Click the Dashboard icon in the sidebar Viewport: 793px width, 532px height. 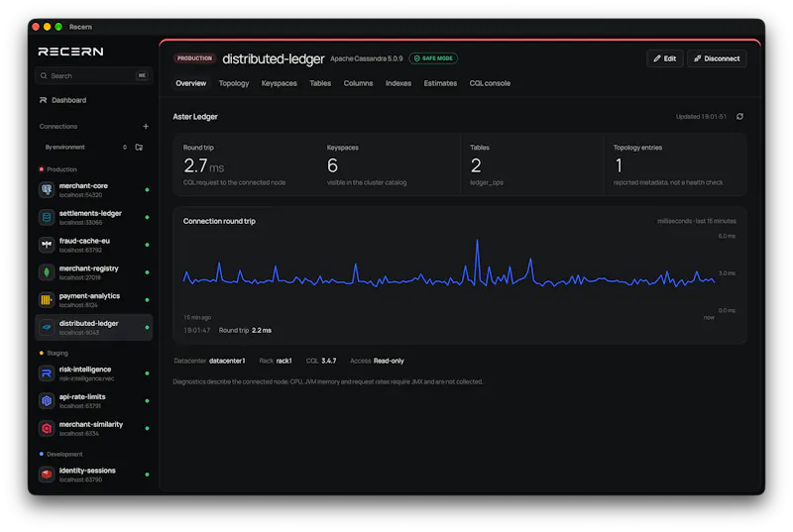(x=43, y=100)
